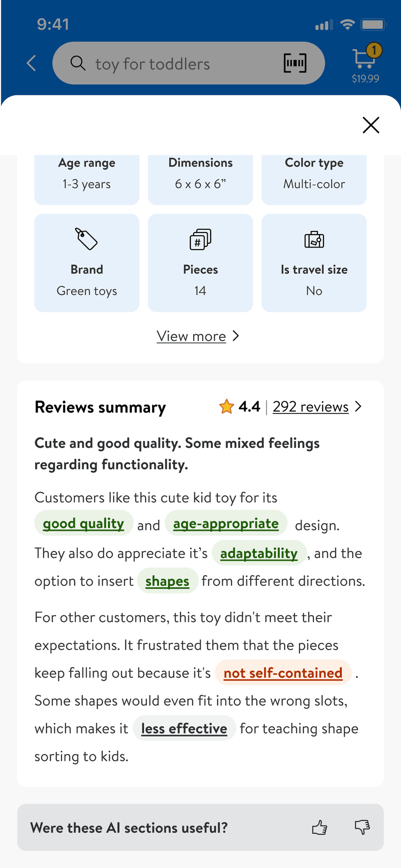401x868 pixels.
Task: Expand specifications with View more
Action: 191,336
